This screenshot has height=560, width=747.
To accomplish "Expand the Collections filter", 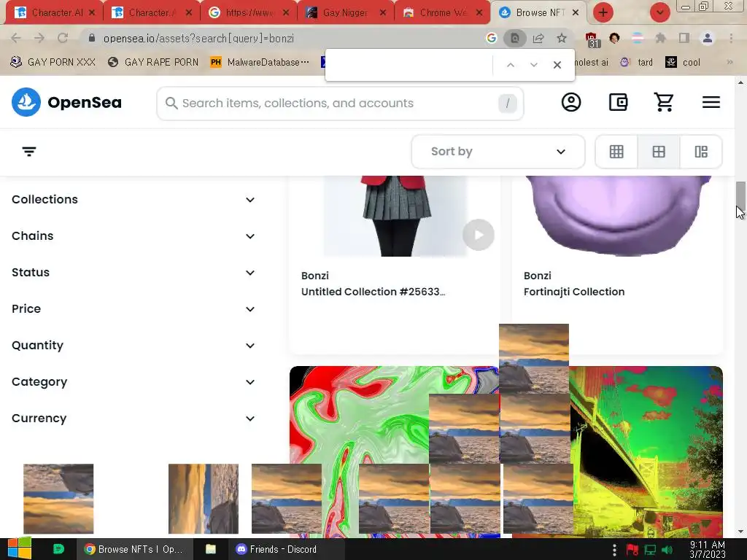I will pos(133,200).
